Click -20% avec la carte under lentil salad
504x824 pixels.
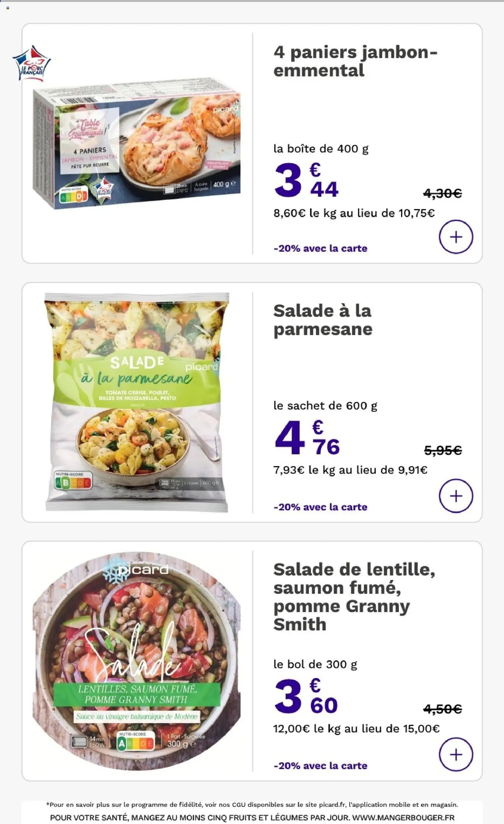[x=320, y=765]
